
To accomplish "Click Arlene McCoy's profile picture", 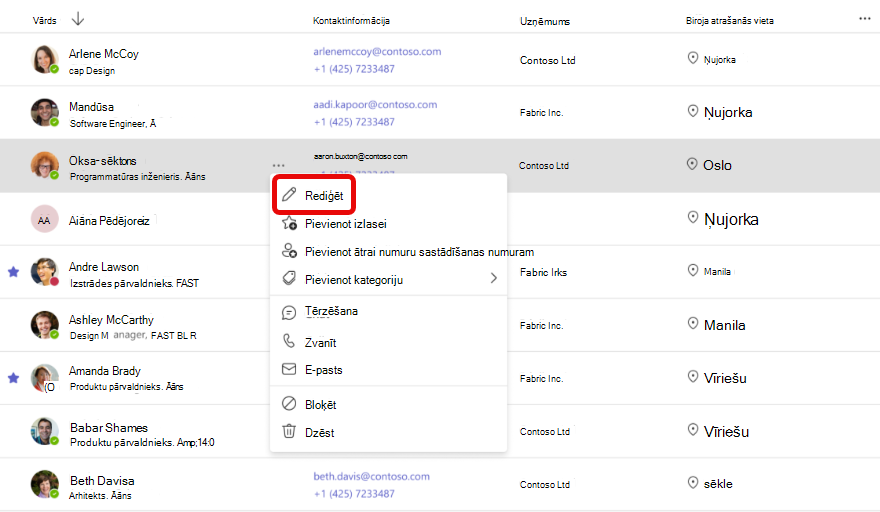I will pos(44,59).
